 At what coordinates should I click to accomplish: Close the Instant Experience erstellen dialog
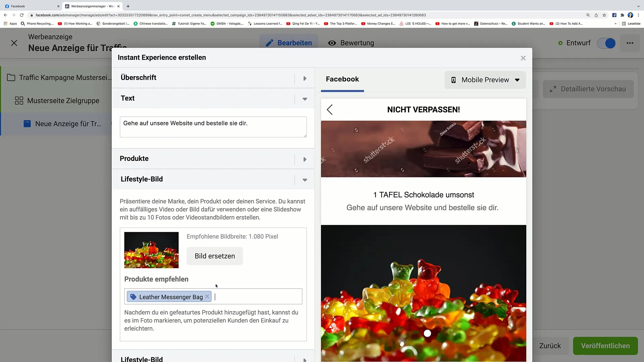[x=523, y=58]
